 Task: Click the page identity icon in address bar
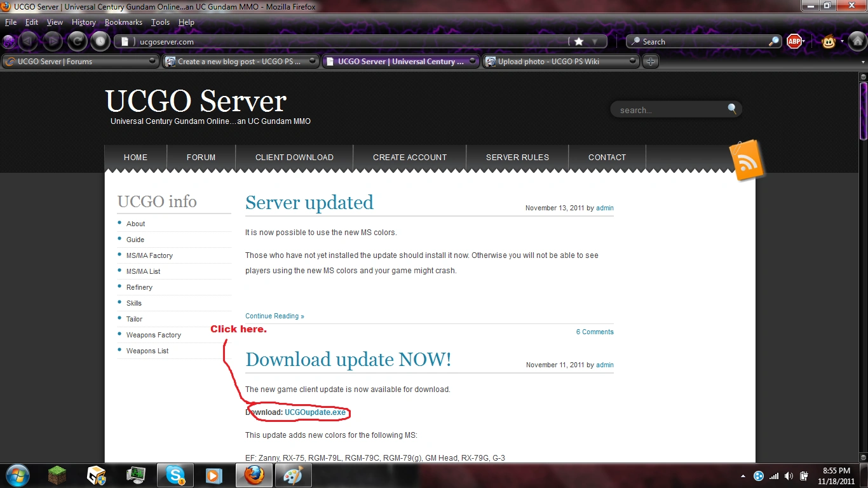click(125, 42)
